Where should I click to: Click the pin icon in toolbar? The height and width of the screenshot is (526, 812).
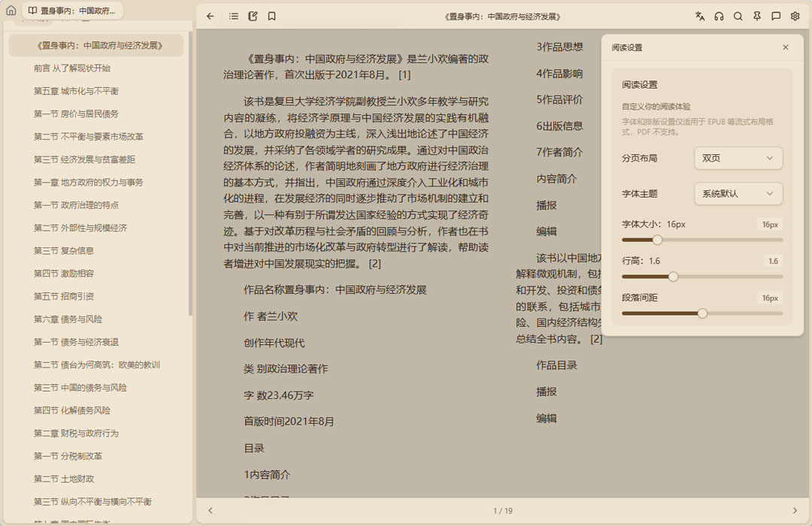757,16
